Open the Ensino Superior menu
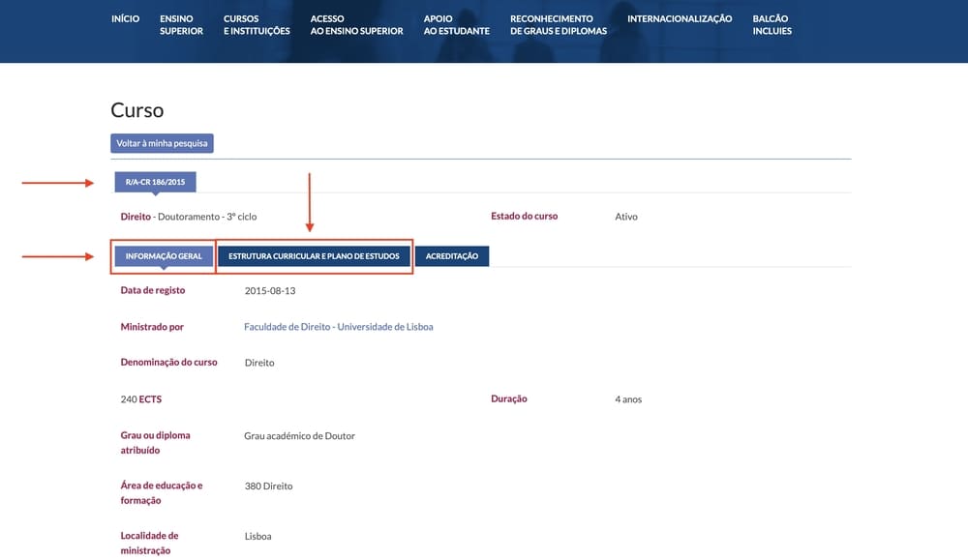 click(181, 25)
